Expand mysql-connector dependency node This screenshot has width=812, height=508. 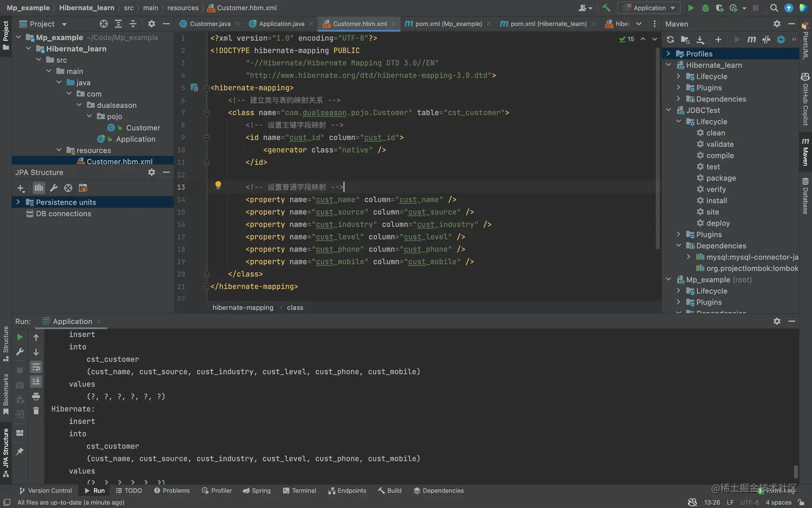(688, 257)
